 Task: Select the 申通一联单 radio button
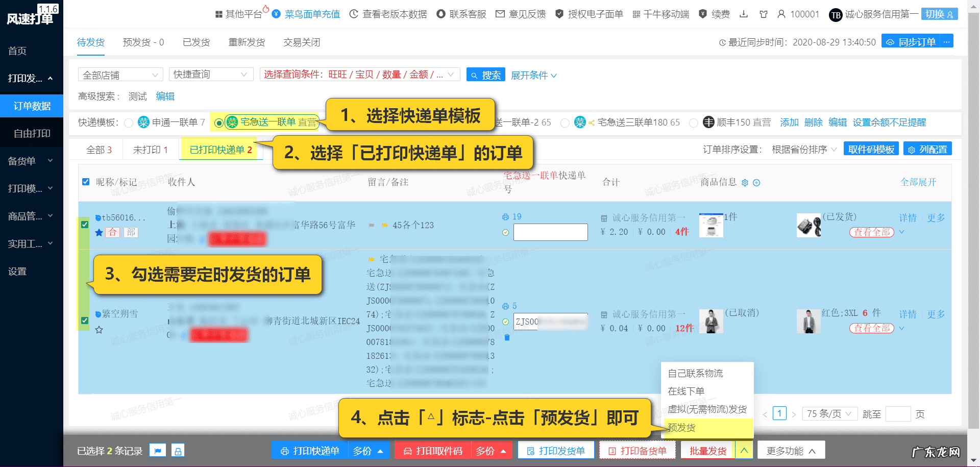pos(129,122)
